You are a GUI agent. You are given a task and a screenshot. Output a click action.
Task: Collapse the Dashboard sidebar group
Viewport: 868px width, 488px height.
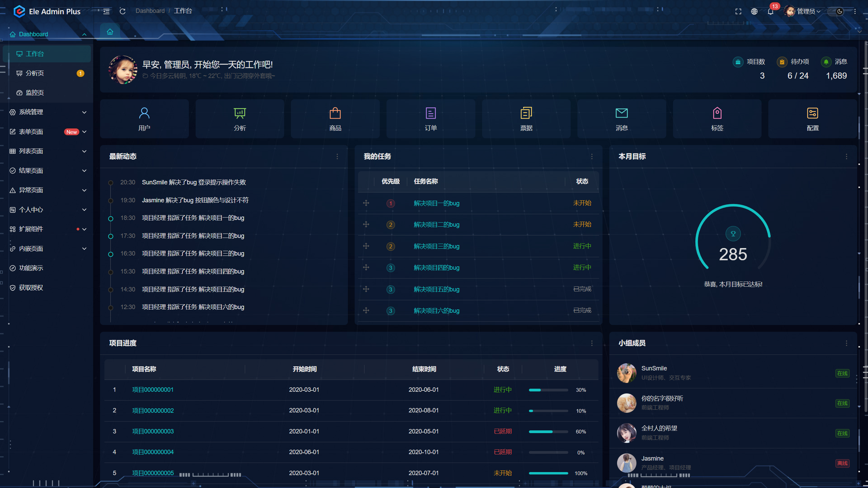(x=47, y=34)
